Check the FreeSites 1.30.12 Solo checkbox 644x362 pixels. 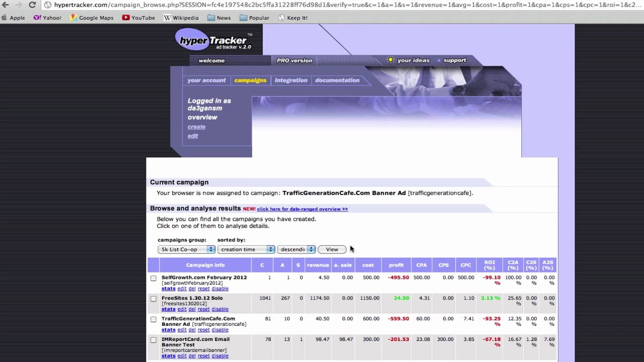click(x=153, y=299)
